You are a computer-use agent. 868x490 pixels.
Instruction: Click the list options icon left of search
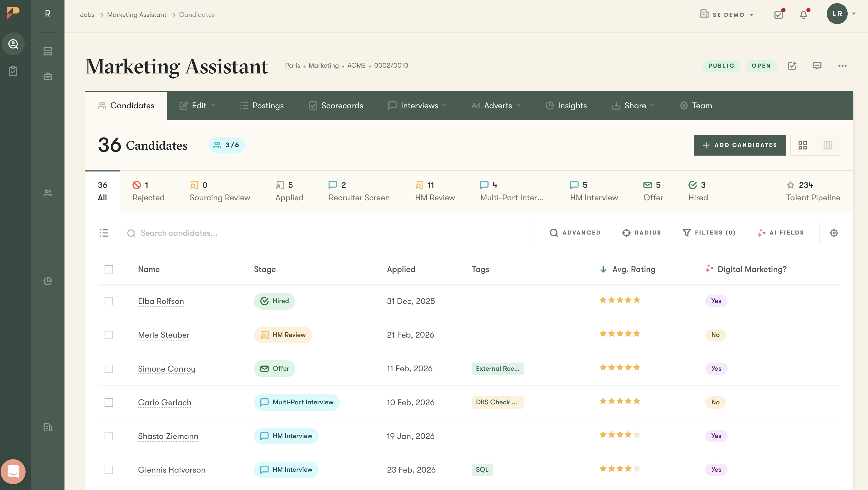pyautogui.click(x=104, y=233)
